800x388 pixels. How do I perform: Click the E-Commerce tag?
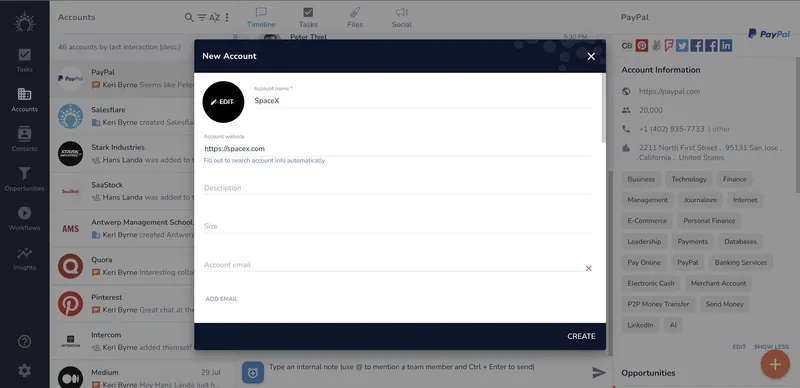[x=647, y=221]
